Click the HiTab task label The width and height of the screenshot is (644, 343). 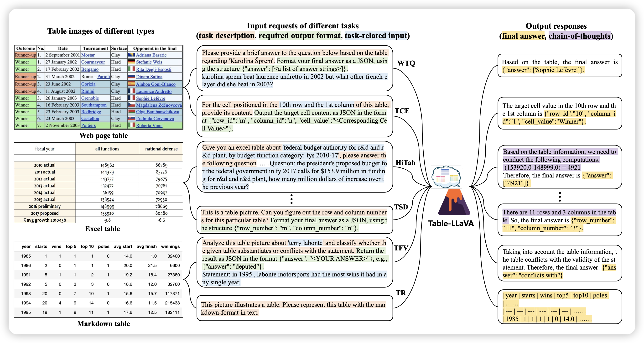(x=405, y=163)
